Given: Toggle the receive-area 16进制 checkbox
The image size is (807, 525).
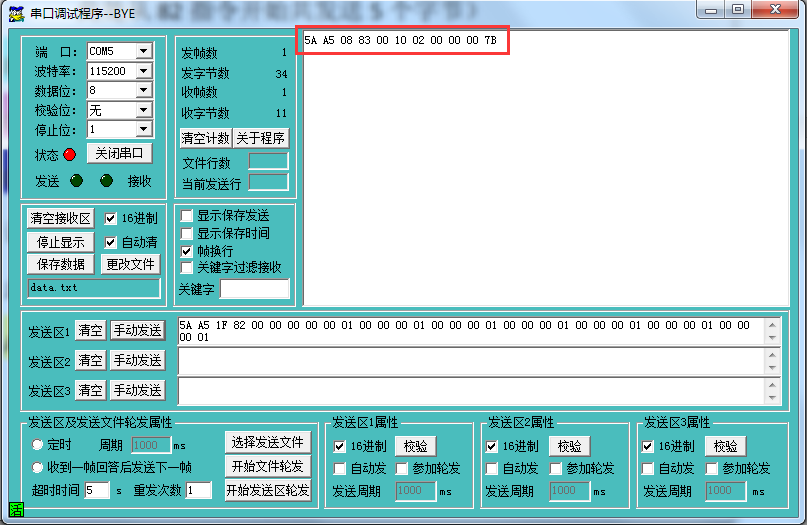Looking at the screenshot, I should pyautogui.click(x=110, y=218).
